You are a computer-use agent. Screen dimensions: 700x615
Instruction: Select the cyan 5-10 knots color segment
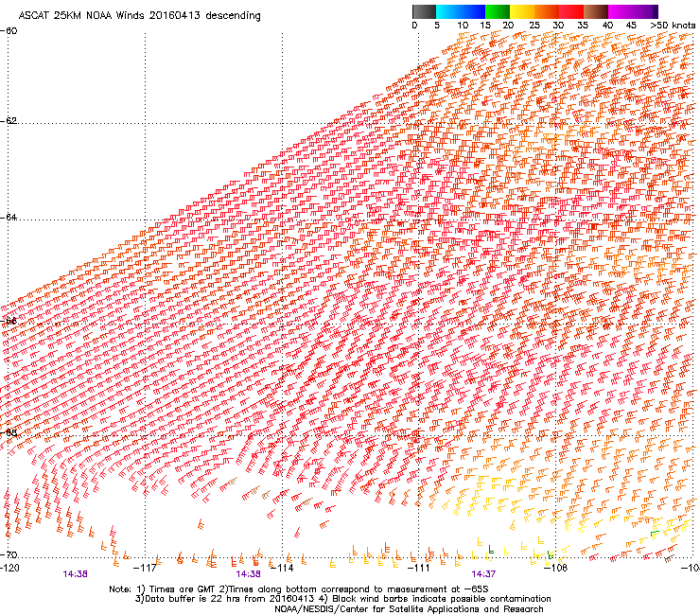click(447, 11)
